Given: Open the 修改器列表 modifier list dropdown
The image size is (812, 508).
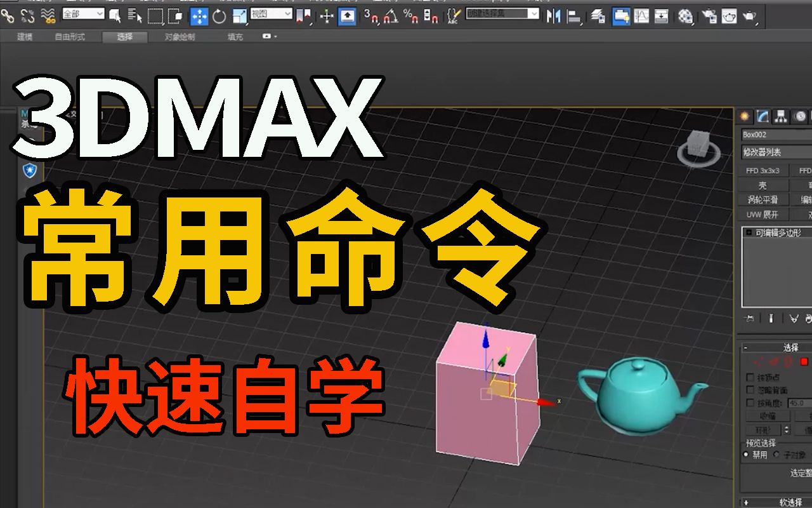Looking at the screenshot, I should [x=776, y=152].
